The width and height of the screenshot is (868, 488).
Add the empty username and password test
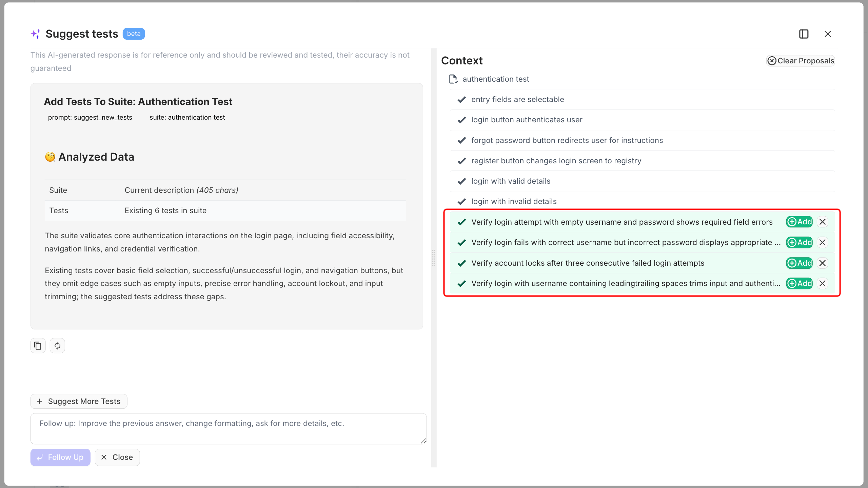800,222
